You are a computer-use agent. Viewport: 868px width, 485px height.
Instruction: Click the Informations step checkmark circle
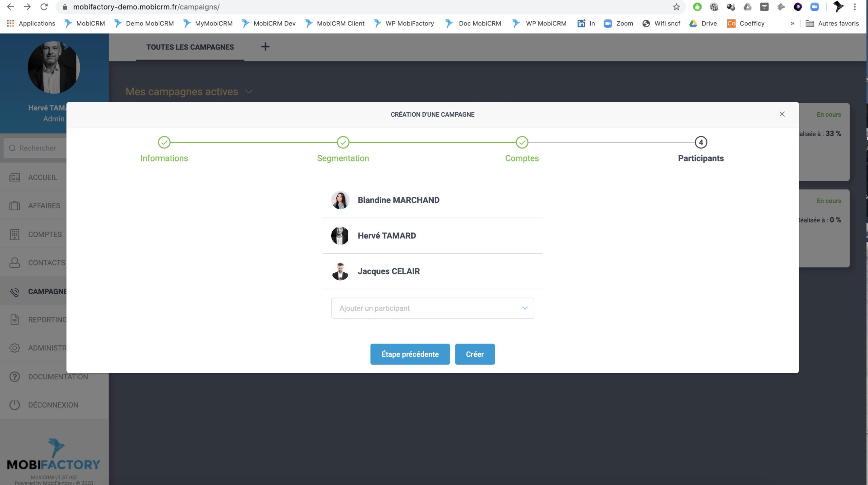pos(164,142)
